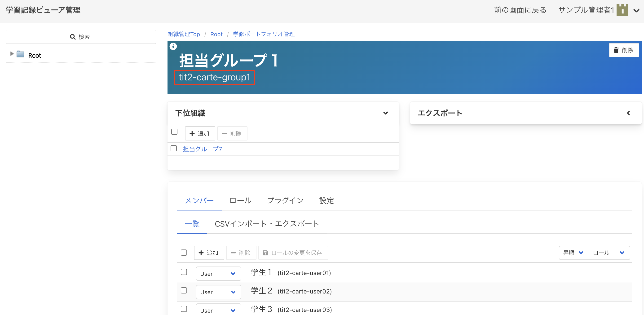This screenshot has height=315, width=644.
Task: Select the Root tree item label
Action: tap(35, 55)
